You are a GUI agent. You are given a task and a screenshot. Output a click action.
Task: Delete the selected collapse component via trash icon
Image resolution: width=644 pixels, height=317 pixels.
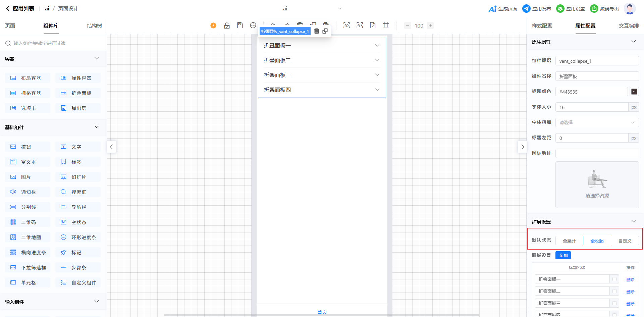[316, 31]
